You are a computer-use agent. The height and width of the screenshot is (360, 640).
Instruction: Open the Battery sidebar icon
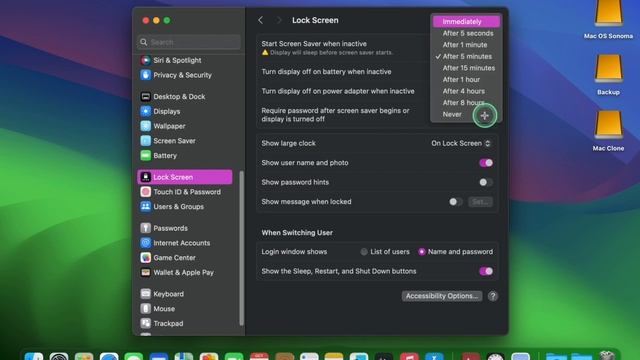point(145,156)
